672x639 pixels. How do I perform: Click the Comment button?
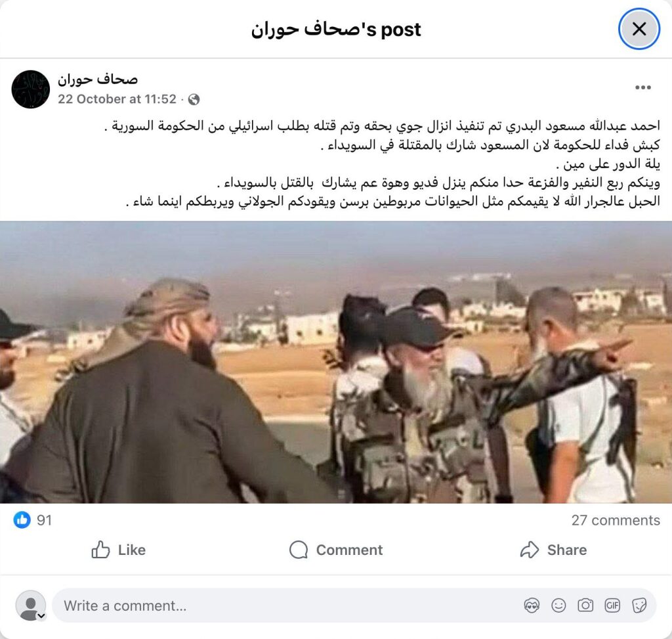click(x=336, y=550)
